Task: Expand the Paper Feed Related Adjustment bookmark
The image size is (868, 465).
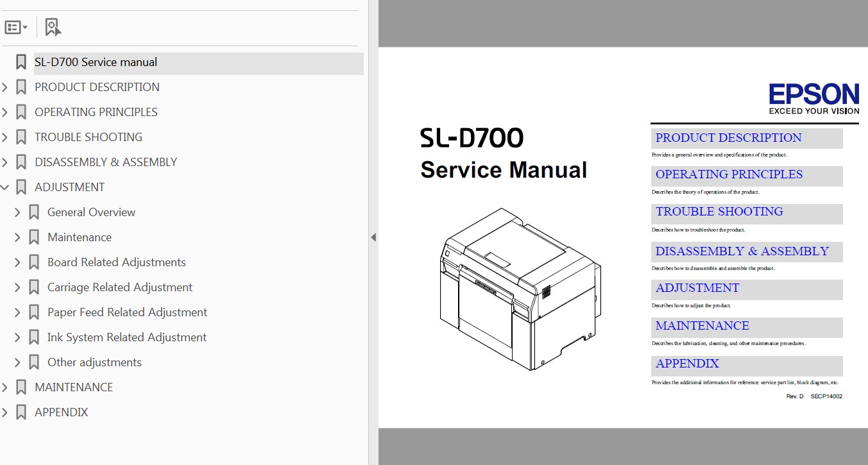Action: (x=18, y=312)
